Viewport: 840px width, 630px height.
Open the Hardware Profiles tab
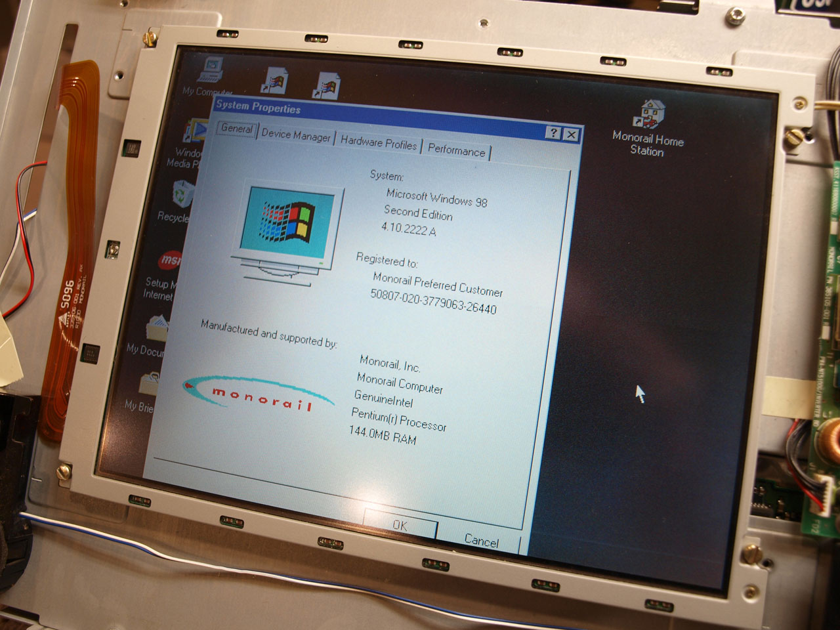coord(379,142)
